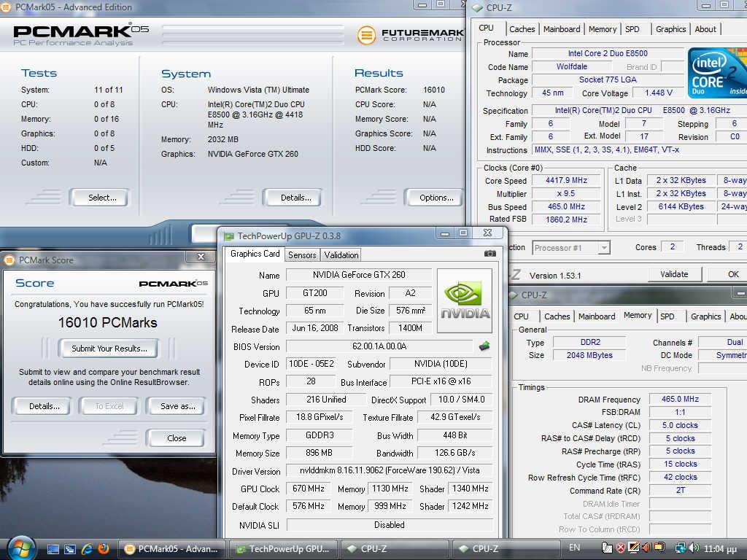Image resolution: width=747 pixels, height=560 pixels.
Task: Click OK button in CPU-Z
Action: click(729, 274)
